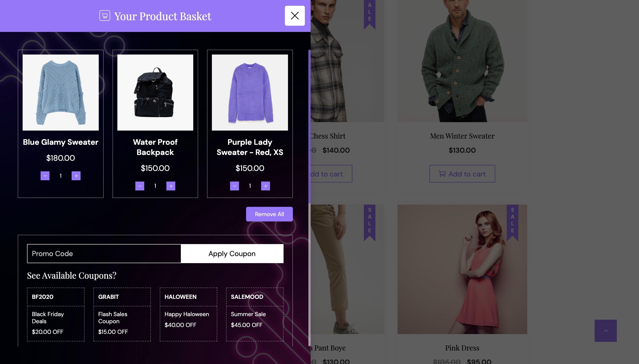
Task: Decrease Purple Lady Sweater quantity
Action: 235,186
